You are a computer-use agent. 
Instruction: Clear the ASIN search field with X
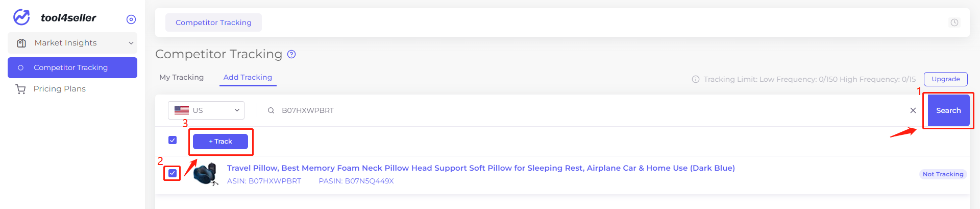[x=913, y=110]
